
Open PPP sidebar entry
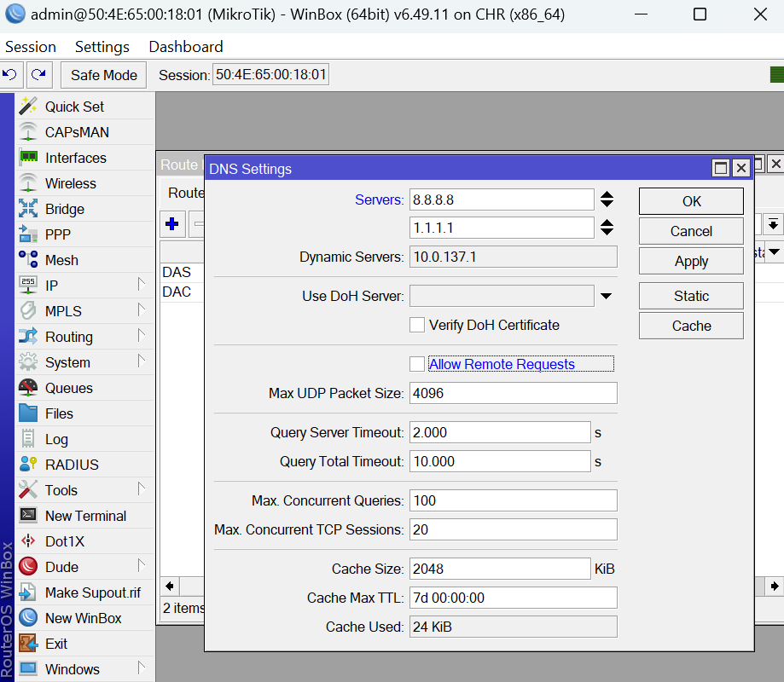pyautogui.click(x=84, y=234)
